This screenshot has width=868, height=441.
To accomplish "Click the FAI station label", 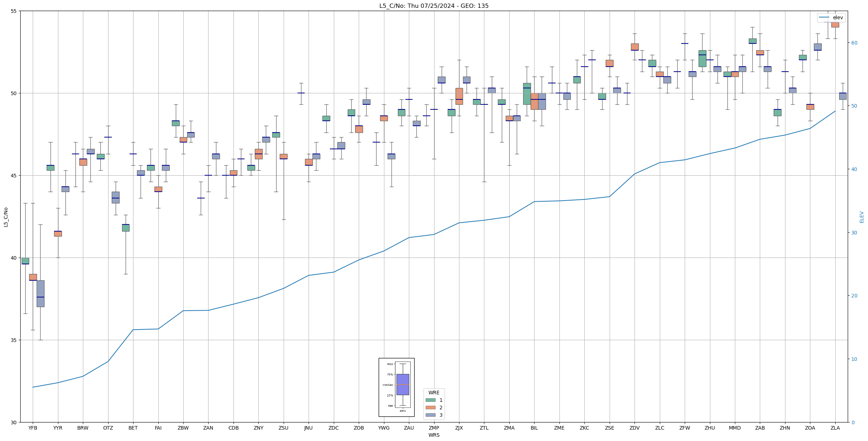I will pos(158,428).
